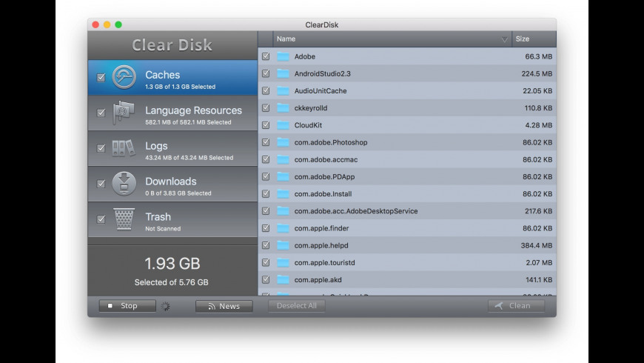Click the Logs binders icon
644x363 pixels.
(x=124, y=148)
